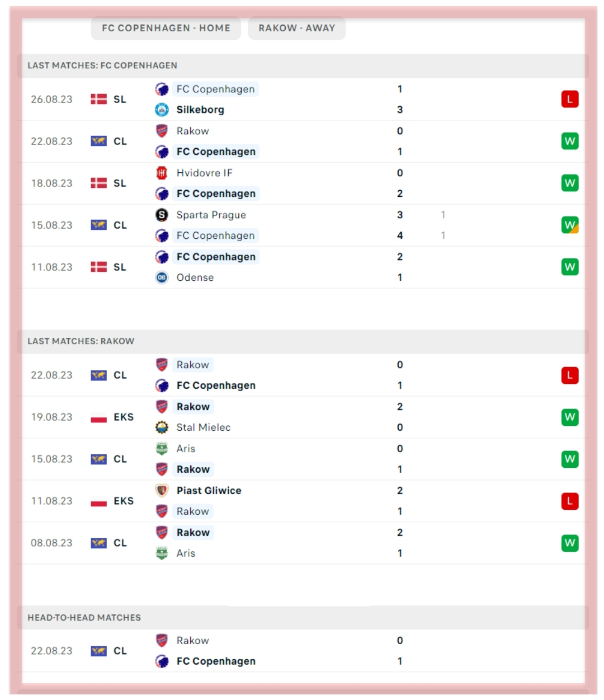
Task: Click the Sparta Prague logo
Action: coord(162,215)
